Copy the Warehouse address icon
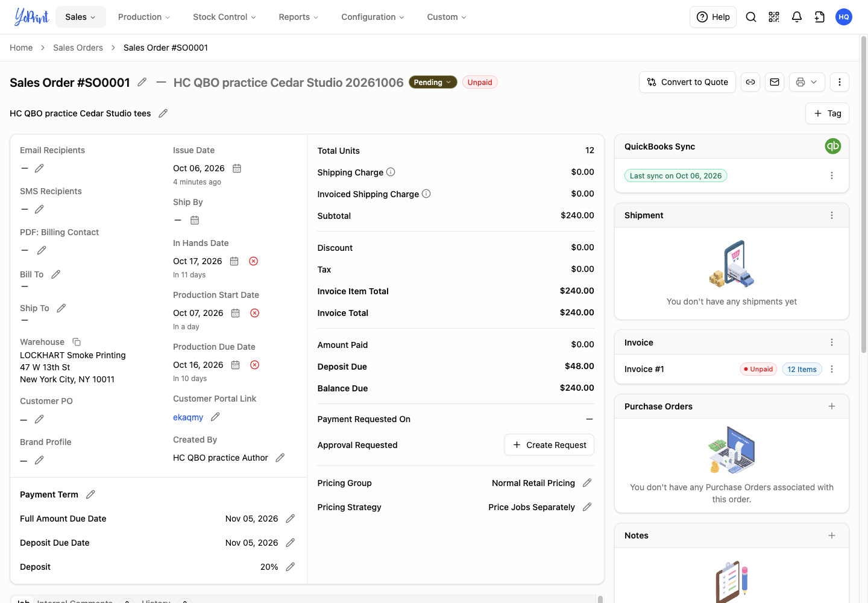Screen dimensions: 868x603 pos(77,342)
